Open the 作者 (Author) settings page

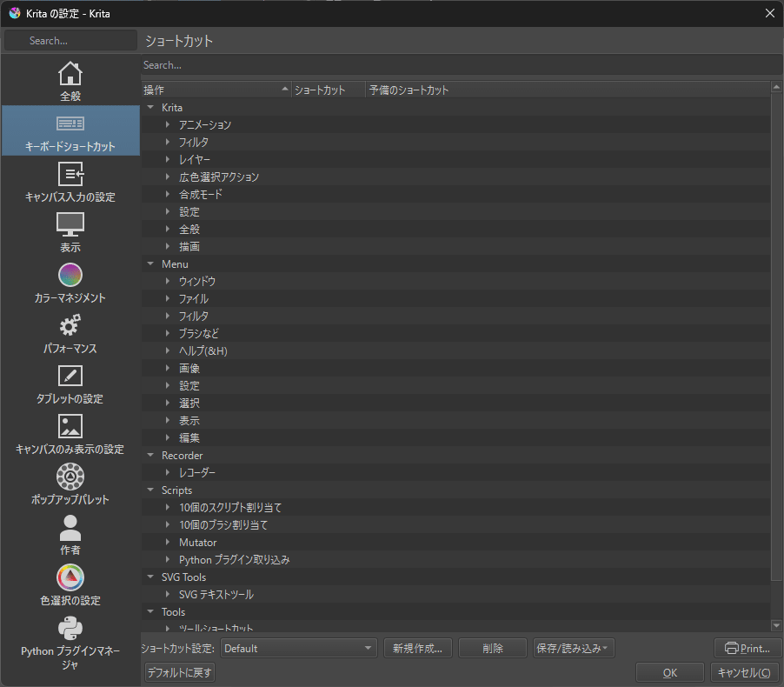(x=70, y=536)
